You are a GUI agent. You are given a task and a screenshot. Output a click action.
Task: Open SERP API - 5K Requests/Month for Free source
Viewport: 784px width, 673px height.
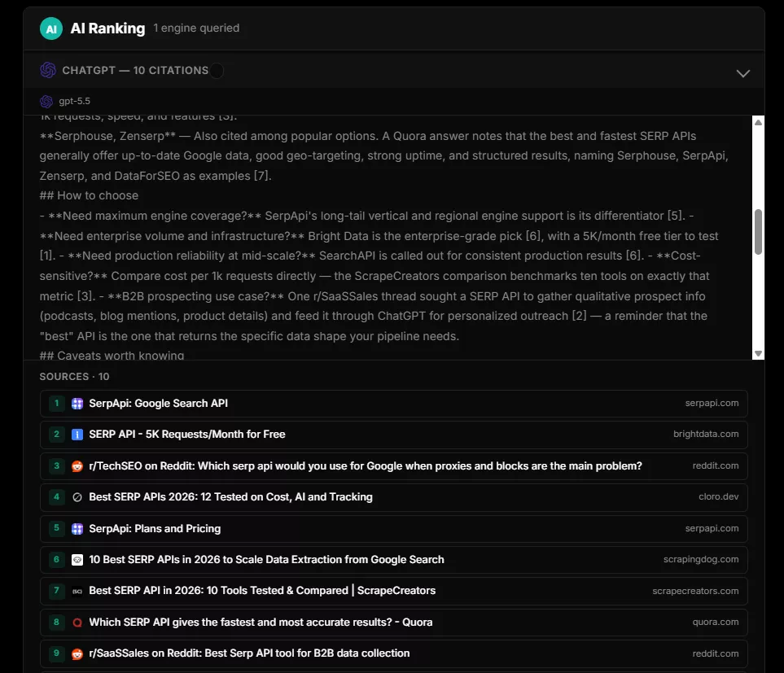pyautogui.click(x=393, y=435)
